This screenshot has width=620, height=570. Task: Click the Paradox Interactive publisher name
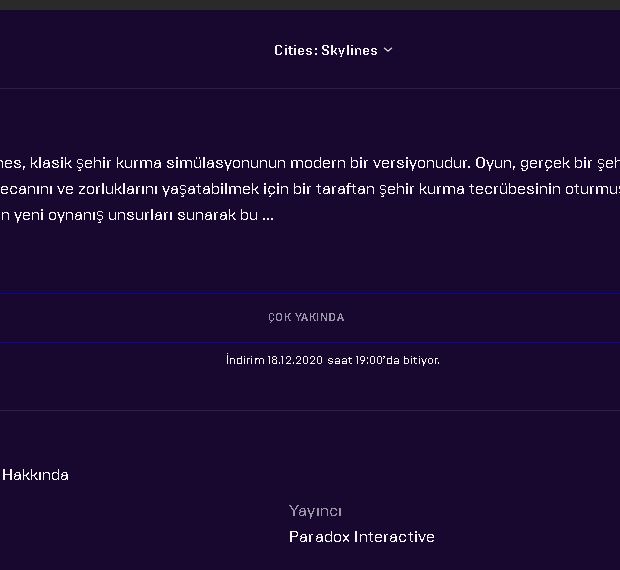(361, 537)
